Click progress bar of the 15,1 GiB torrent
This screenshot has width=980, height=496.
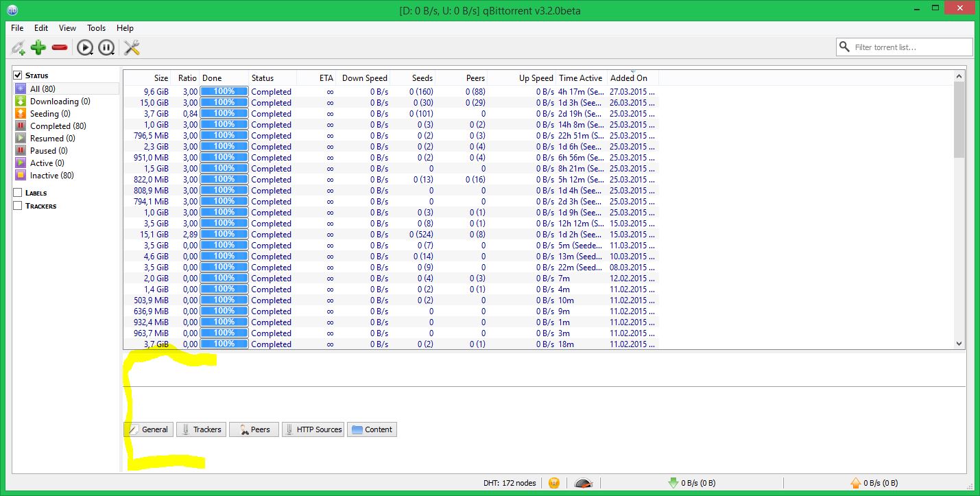pyautogui.click(x=224, y=234)
